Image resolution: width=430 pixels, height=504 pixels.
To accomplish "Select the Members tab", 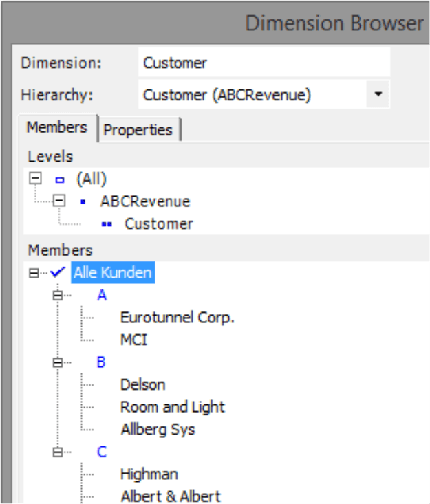I will point(57,128).
